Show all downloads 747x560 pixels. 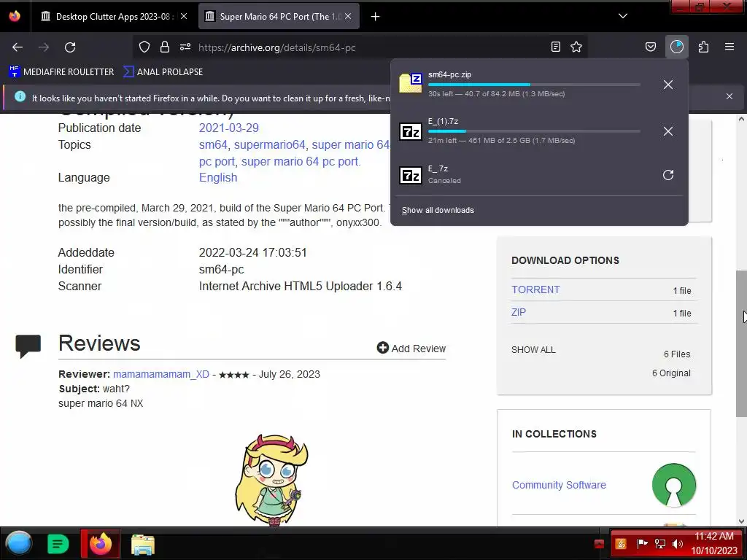(438, 211)
